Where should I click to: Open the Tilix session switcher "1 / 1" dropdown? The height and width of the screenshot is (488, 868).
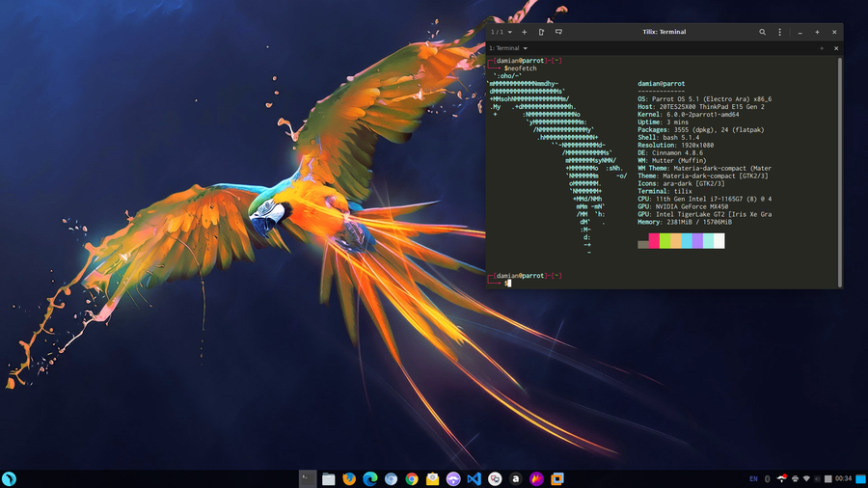point(501,32)
